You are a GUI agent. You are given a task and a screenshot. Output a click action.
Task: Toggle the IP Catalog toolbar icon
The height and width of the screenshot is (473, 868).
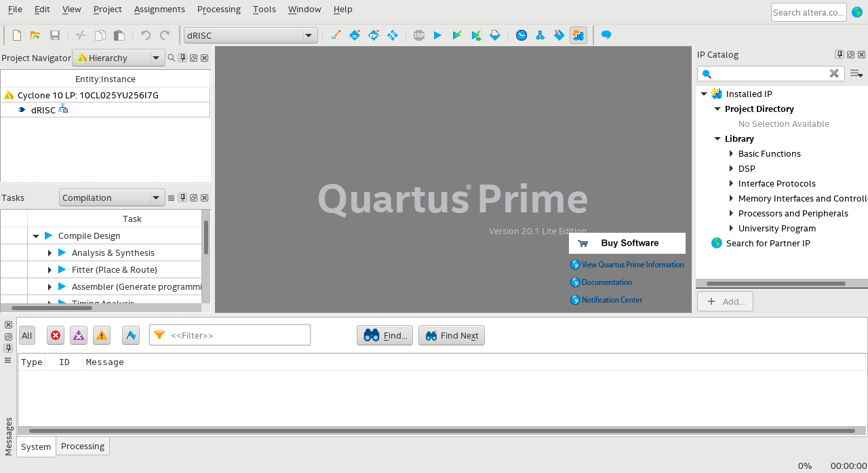(x=578, y=35)
